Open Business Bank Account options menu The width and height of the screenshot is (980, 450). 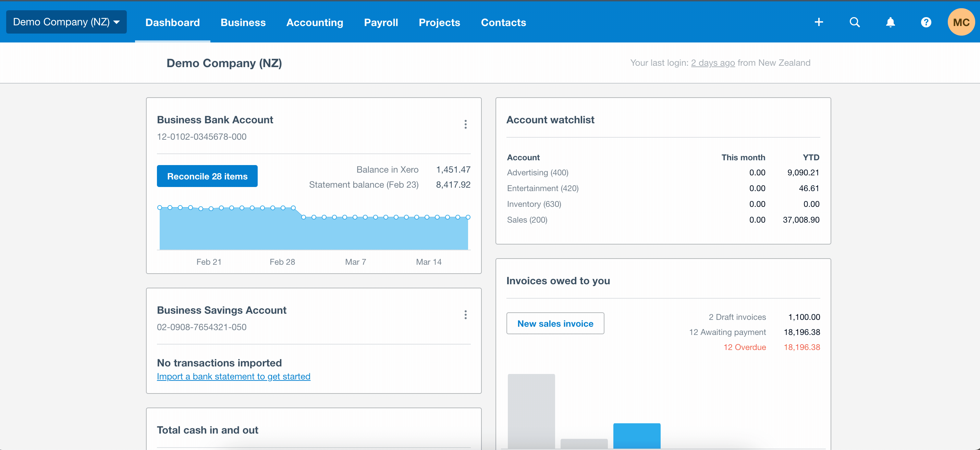[x=465, y=124]
